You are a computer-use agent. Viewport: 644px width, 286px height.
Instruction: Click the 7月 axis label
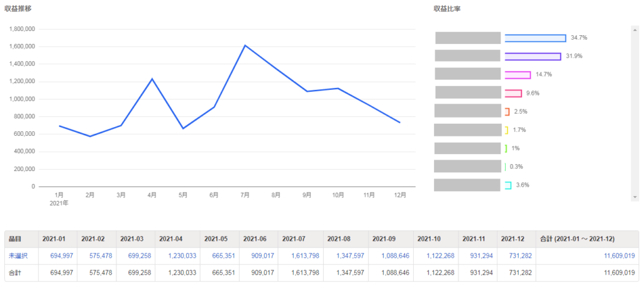point(245,195)
